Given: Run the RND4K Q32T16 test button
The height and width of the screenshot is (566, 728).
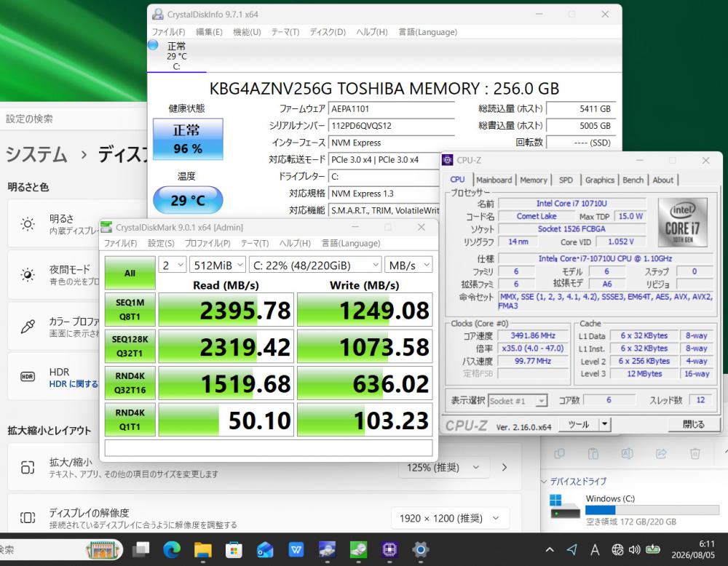Looking at the screenshot, I should pyautogui.click(x=130, y=383).
